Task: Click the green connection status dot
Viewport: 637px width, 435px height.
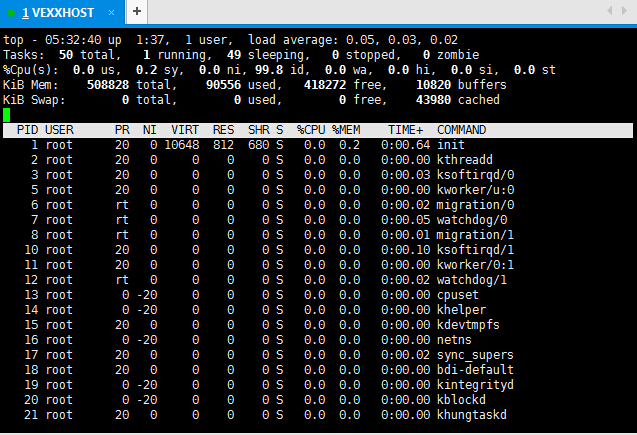Action: click(11, 13)
